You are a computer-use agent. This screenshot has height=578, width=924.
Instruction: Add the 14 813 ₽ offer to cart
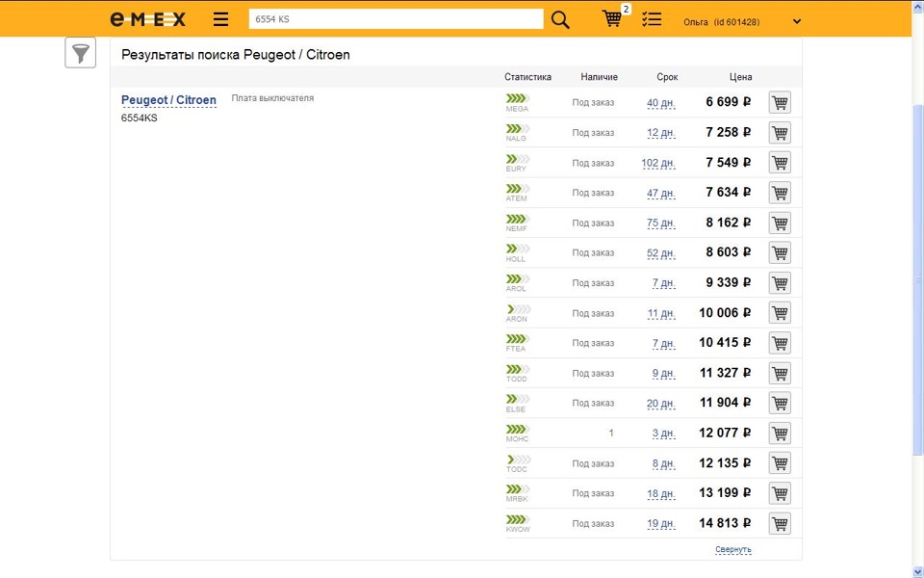[x=780, y=524]
